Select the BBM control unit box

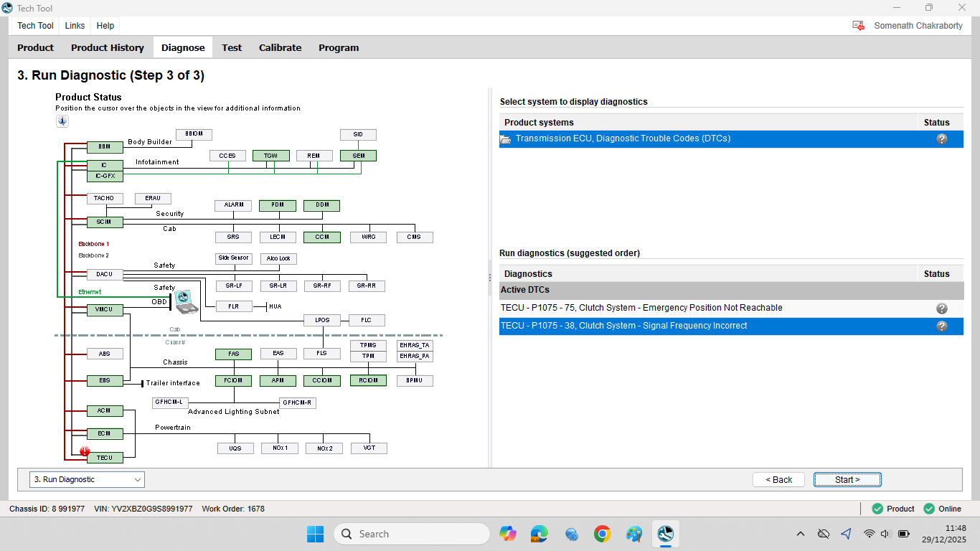point(105,147)
